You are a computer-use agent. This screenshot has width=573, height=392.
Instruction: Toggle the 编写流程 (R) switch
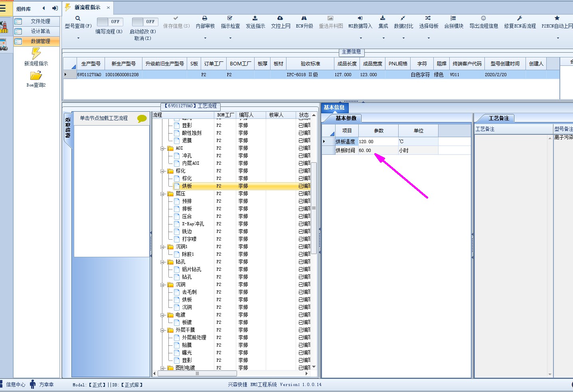point(110,22)
